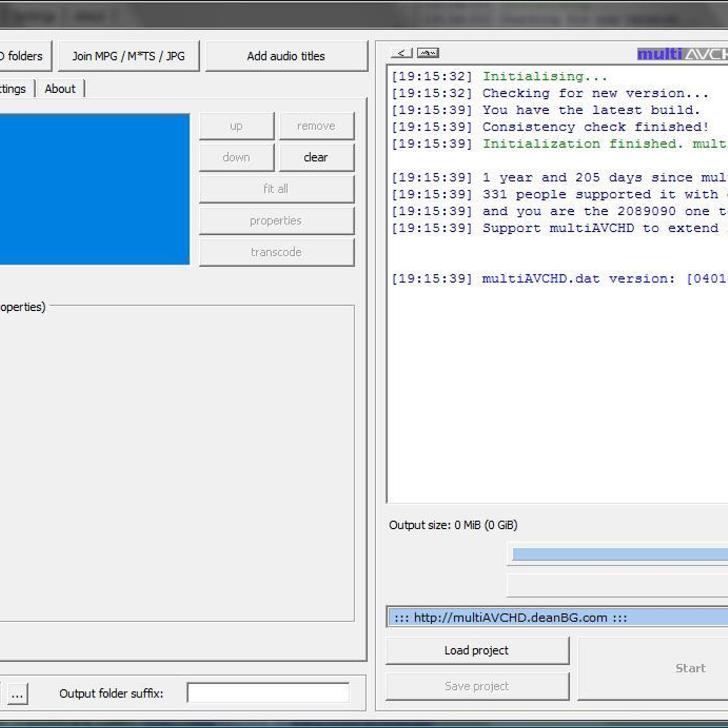This screenshot has height=728, width=728.
Task: Open the properties button
Action: 276,221
